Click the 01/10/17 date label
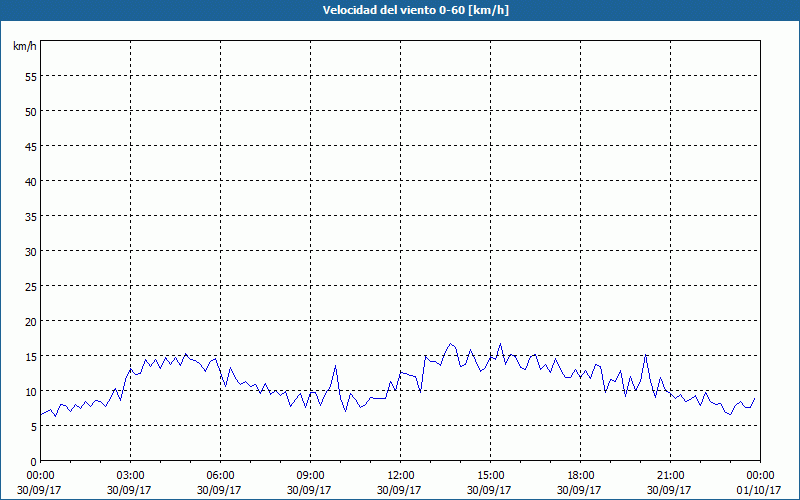 (x=759, y=490)
